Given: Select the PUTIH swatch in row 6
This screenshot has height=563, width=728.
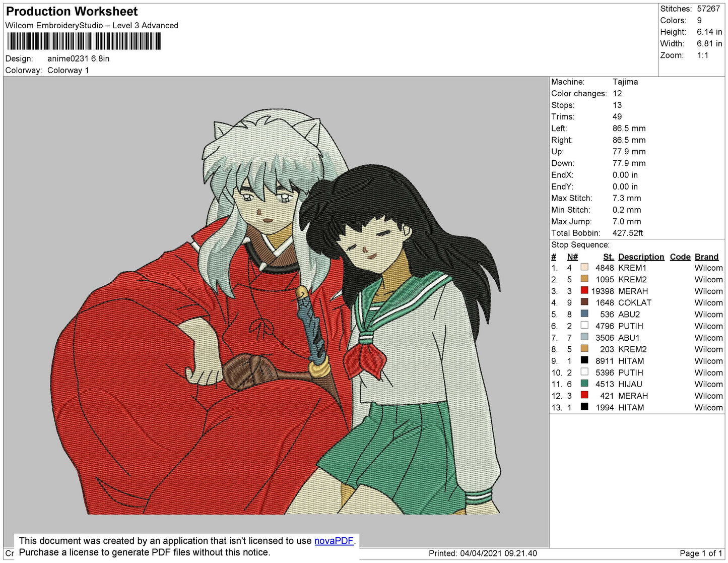Looking at the screenshot, I should (x=584, y=325).
